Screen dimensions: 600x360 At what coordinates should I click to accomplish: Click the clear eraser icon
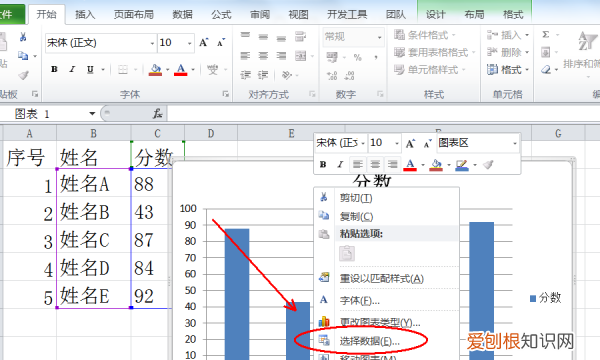(546, 69)
